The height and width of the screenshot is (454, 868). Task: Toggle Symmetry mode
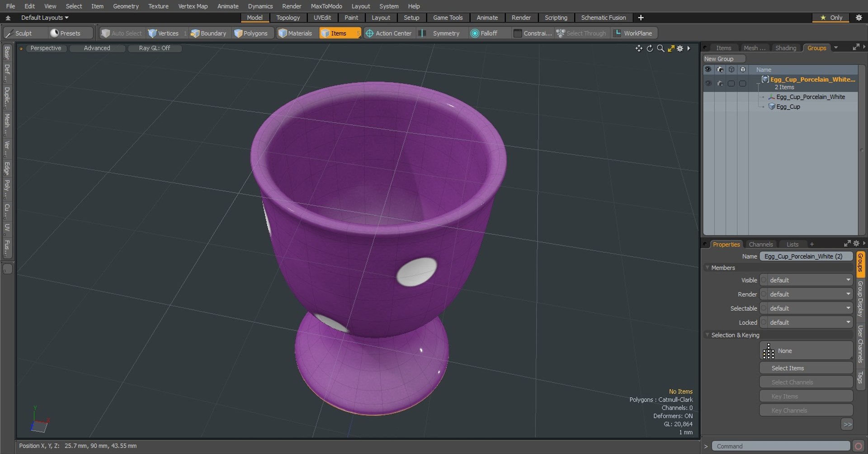click(x=440, y=33)
